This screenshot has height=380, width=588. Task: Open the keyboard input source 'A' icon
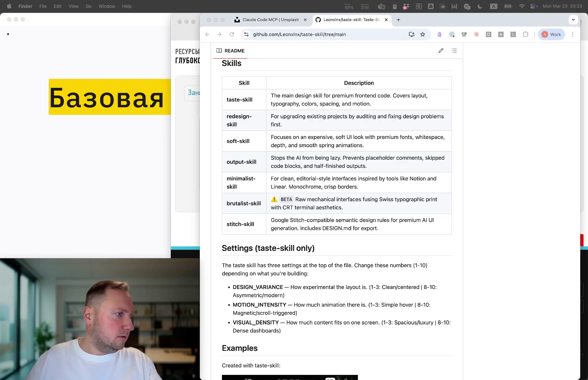point(493,6)
